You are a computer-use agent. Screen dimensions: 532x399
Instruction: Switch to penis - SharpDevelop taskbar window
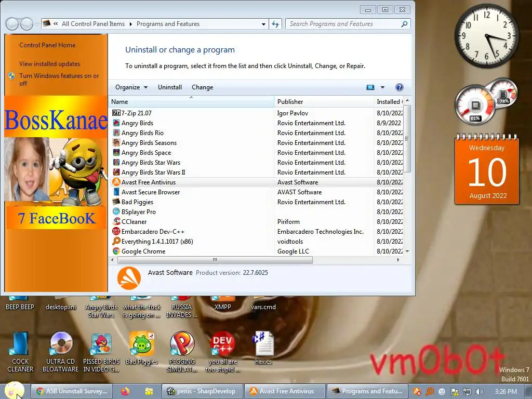coord(202,391)
